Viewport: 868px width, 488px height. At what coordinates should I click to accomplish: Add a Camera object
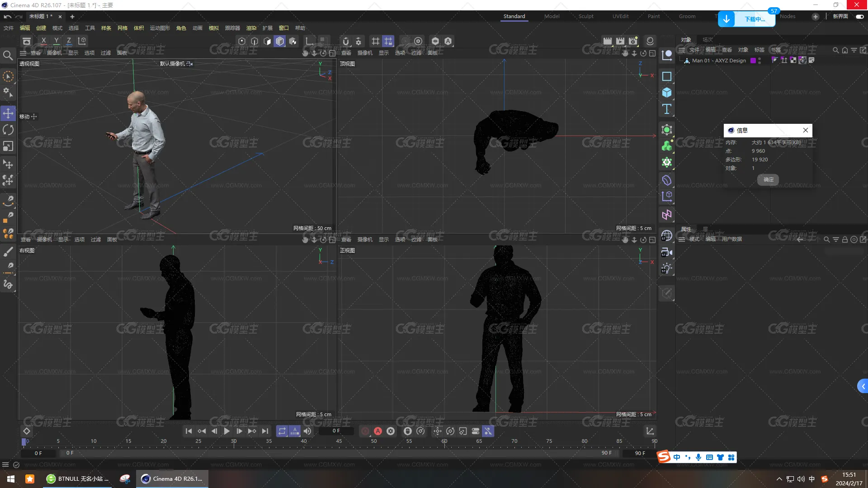(x=667, y=252)
